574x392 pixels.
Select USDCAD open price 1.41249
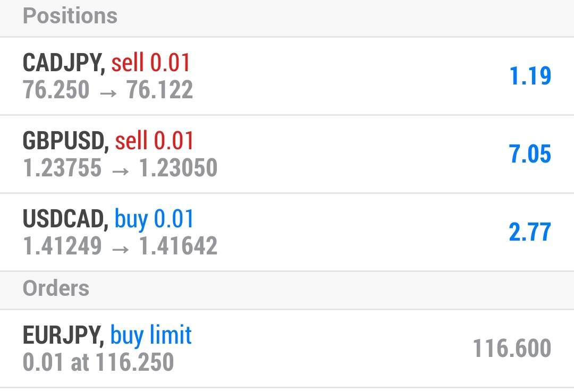click(x=62, y=246)
